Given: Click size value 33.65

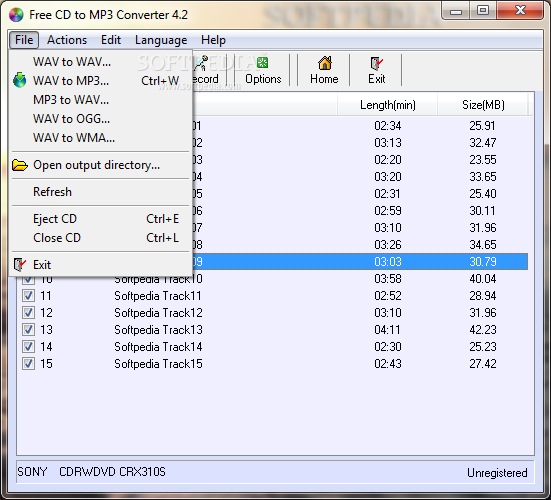Looking at the screenshot, I should [x=483, y=177].
